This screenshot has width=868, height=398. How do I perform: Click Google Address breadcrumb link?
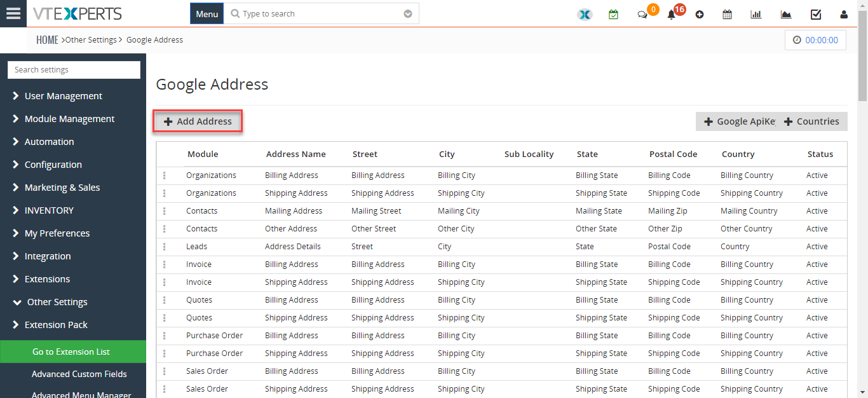(x=154, y=39)
